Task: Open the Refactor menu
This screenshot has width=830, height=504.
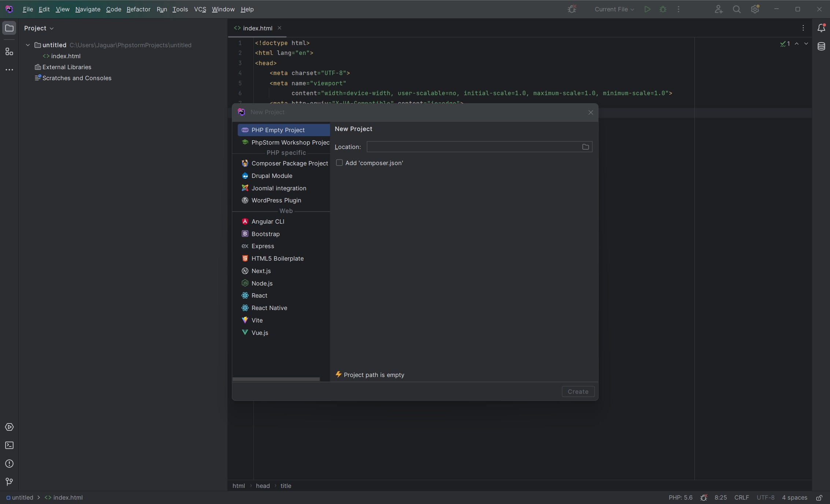Action: click(138, 10)
